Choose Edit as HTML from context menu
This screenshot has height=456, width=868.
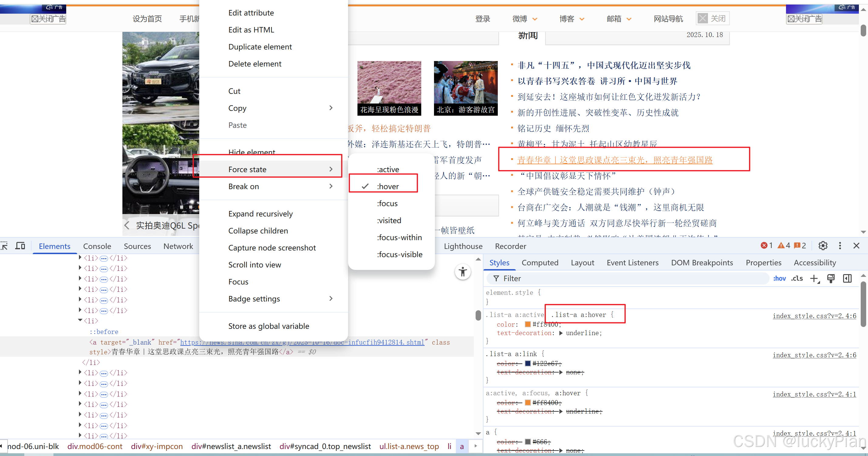(251, 30)
